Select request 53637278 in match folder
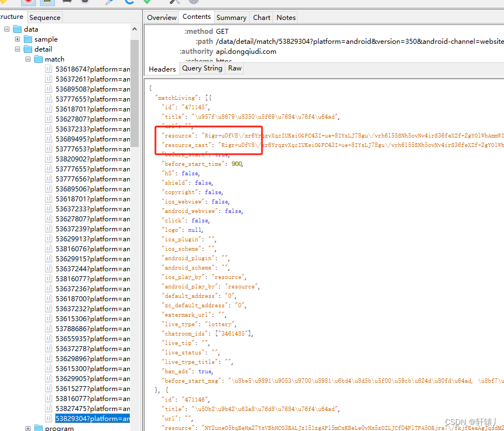The height and width of the screenshot is (431, 504). (93, 348)
